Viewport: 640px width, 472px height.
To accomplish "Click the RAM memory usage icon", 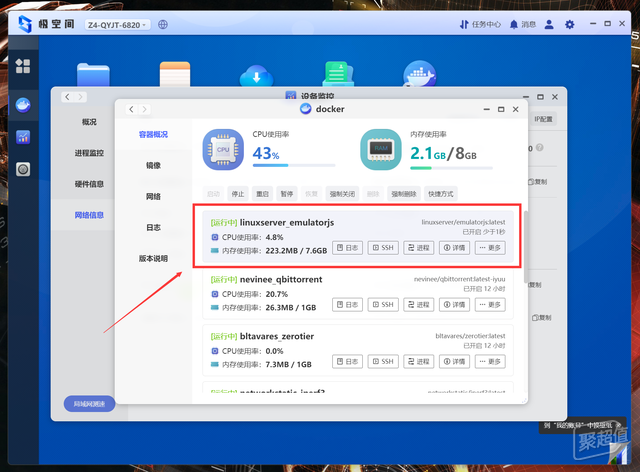I will click(381, 150).
